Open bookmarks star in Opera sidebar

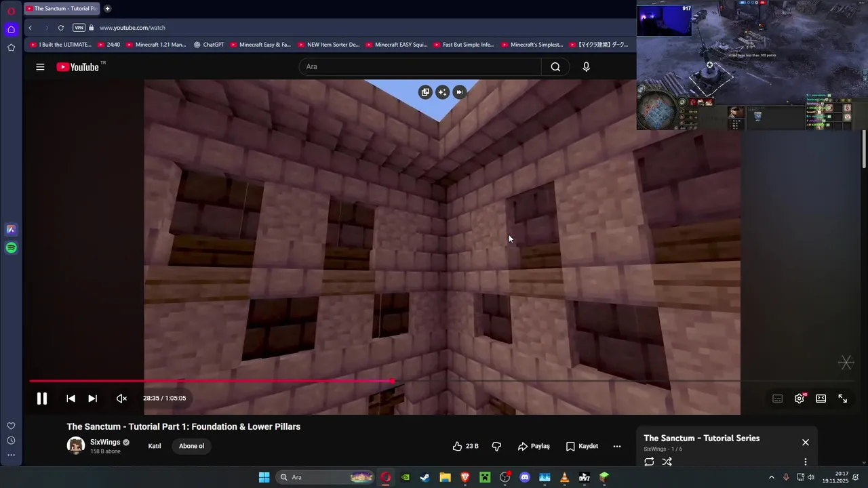pyautogui.click(x=11, y=47)
